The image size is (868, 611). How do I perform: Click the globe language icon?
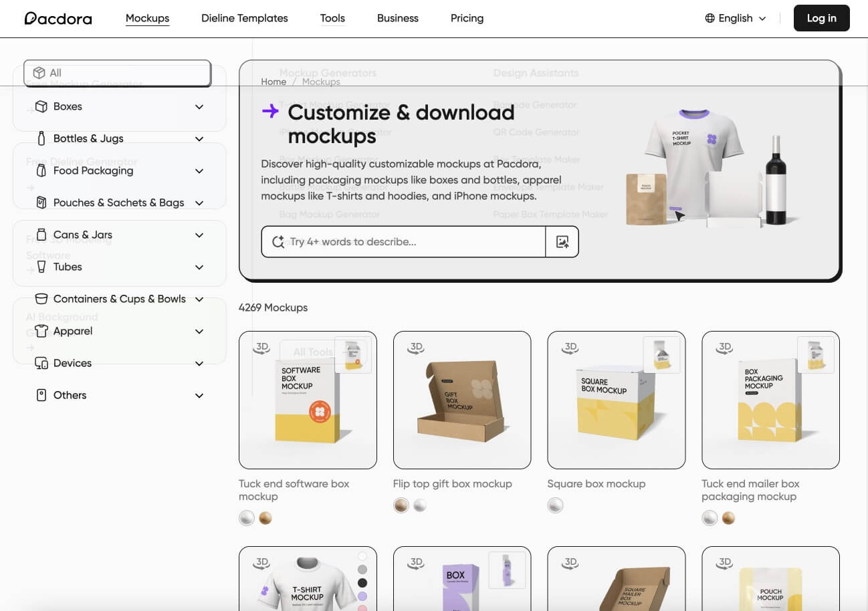click(710, 18)
